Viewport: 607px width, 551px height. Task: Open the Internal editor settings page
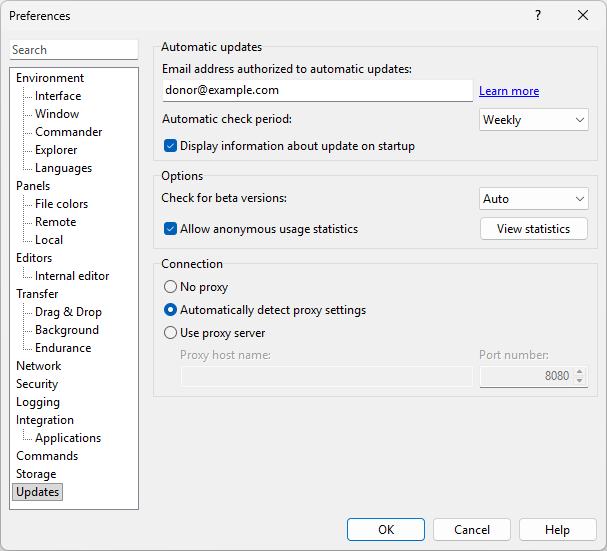(72, 276)
